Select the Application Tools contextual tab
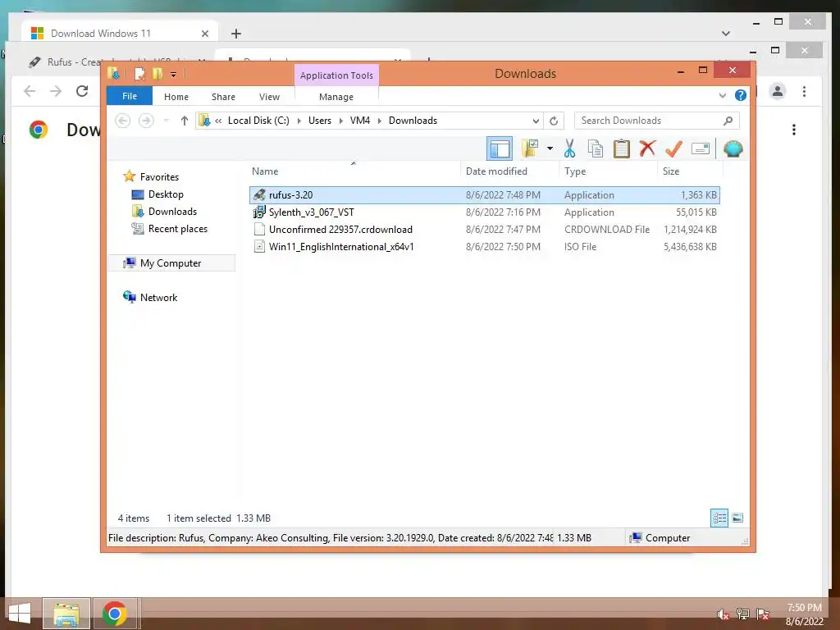 pyautogui.click(x=336, y=75)
